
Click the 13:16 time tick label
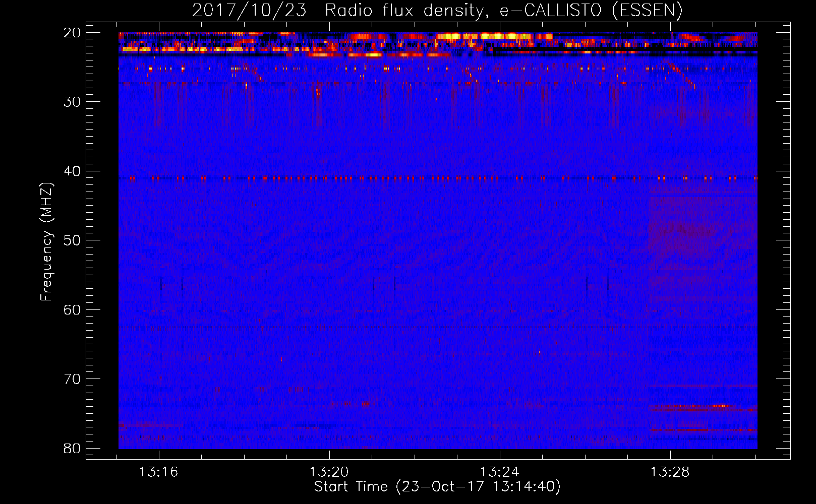159,472
